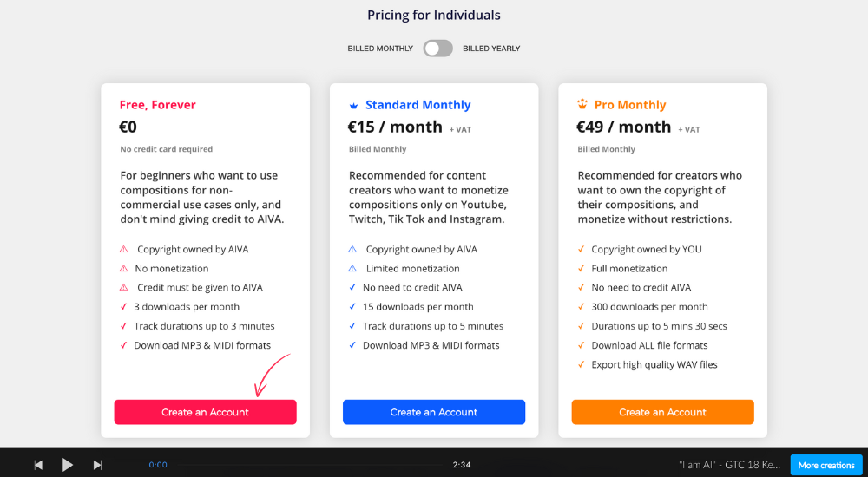Click the Free, Forever plan heading
Viewport: 868px width, 477px height.
tap(158, 105)
